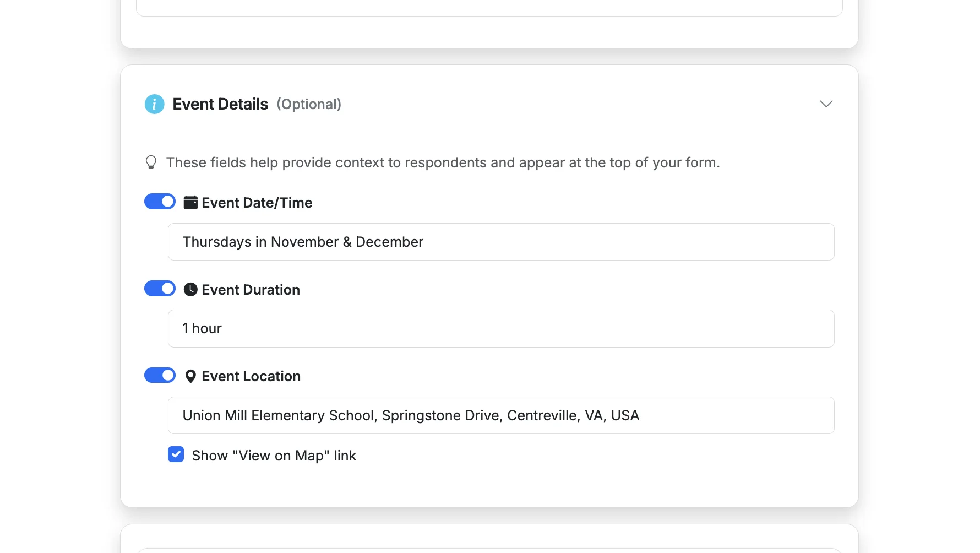Click the Event Location heading text
The width and height of the screenshot is (980, 553).
(x=251, y=376)
